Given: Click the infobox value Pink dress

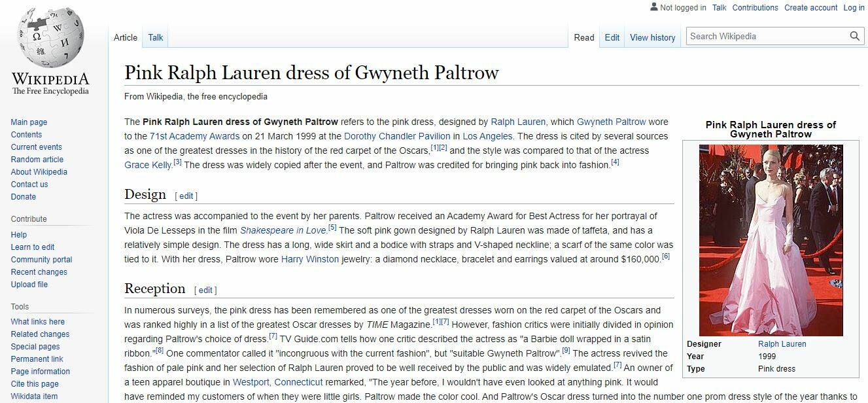Looking at the screenshot, I should coord(777,369).
